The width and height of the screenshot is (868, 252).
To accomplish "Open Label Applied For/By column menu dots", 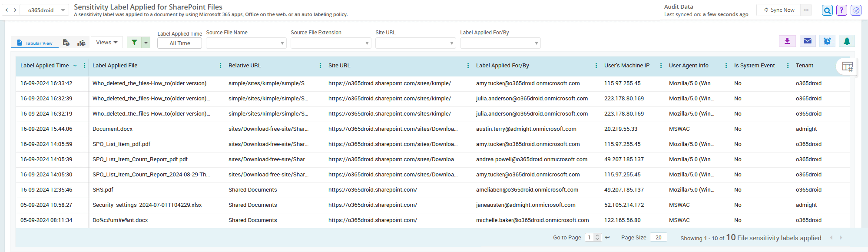I will (x=596, y=66).
